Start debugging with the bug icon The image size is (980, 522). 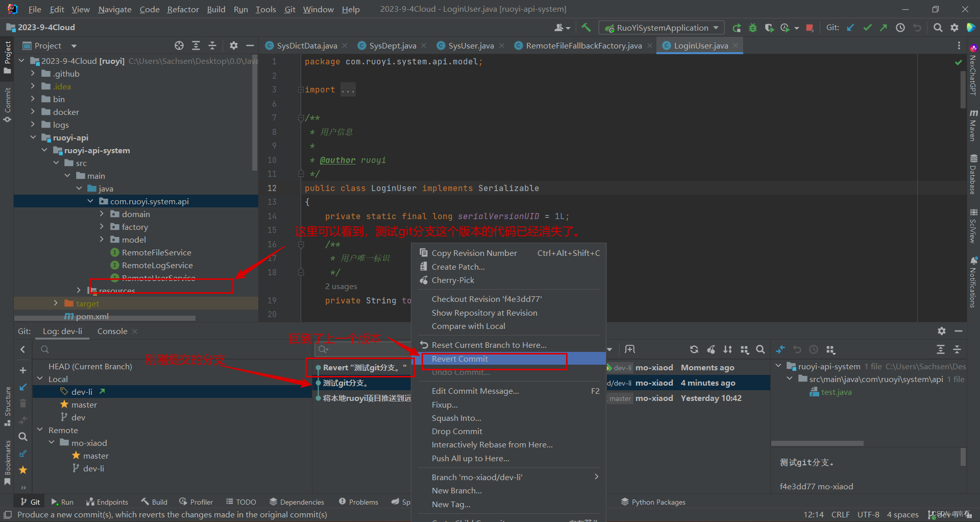[753, 28]
